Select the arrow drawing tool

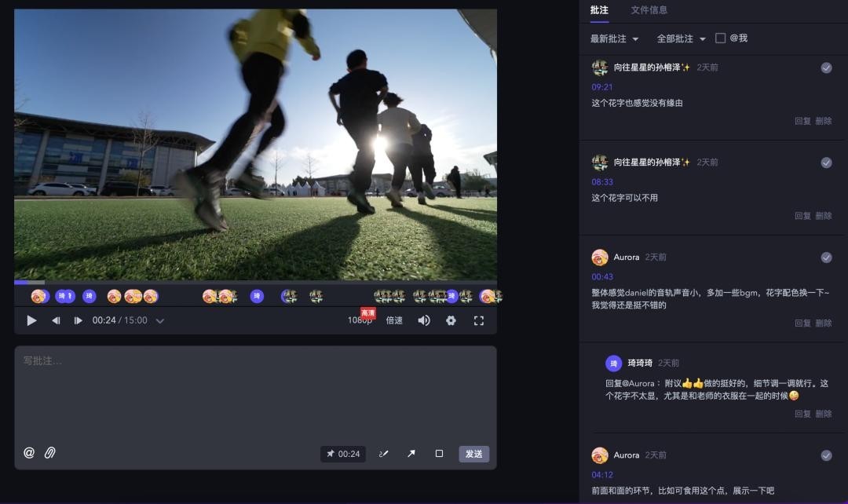411,454
